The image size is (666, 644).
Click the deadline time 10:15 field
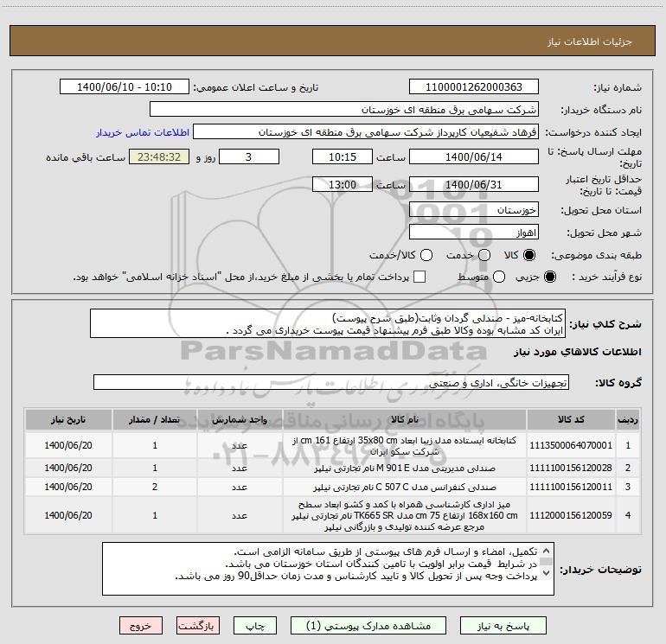pyautogui.click(x=343, y=156)
